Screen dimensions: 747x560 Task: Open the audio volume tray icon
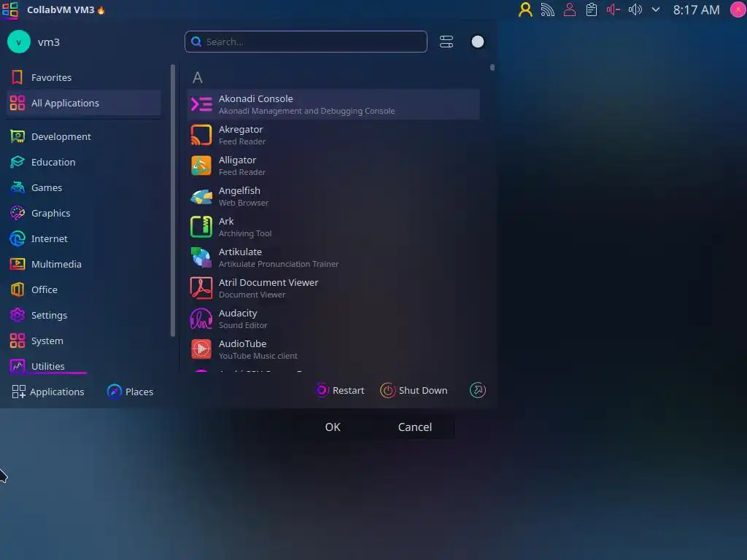point(635,9)
